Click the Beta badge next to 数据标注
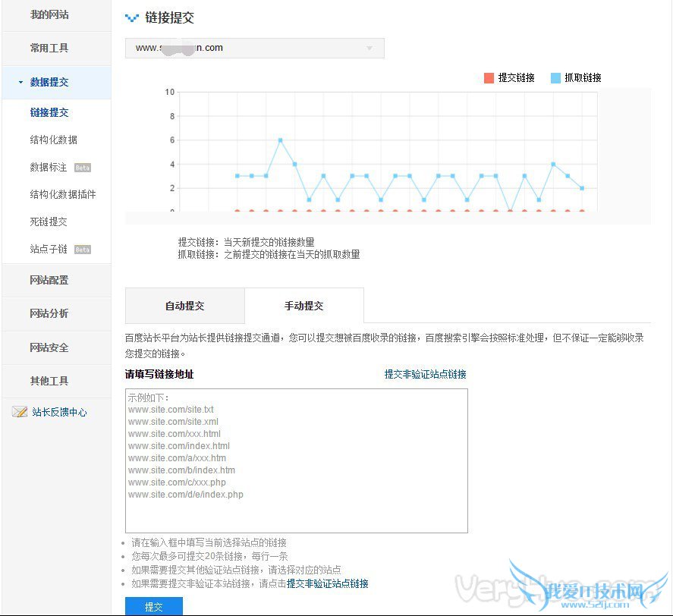The height and width of the screenshot is (616, 673). point(83,168)
